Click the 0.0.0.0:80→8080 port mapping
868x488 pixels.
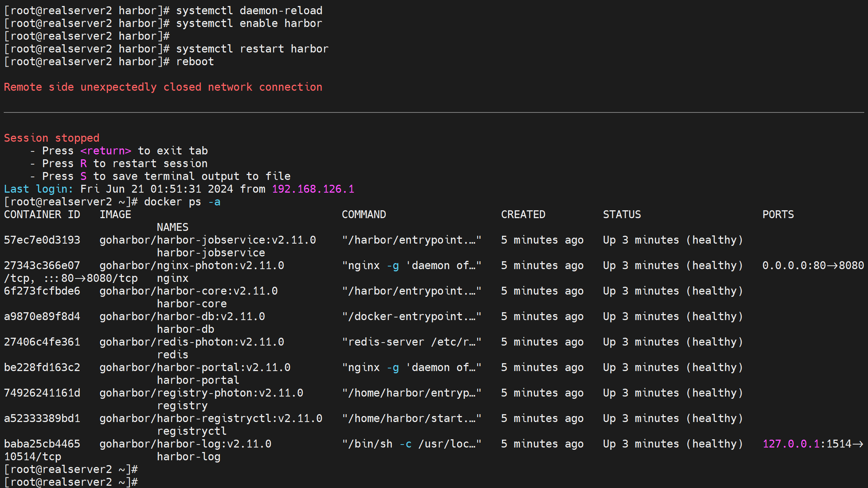[813, 265]
